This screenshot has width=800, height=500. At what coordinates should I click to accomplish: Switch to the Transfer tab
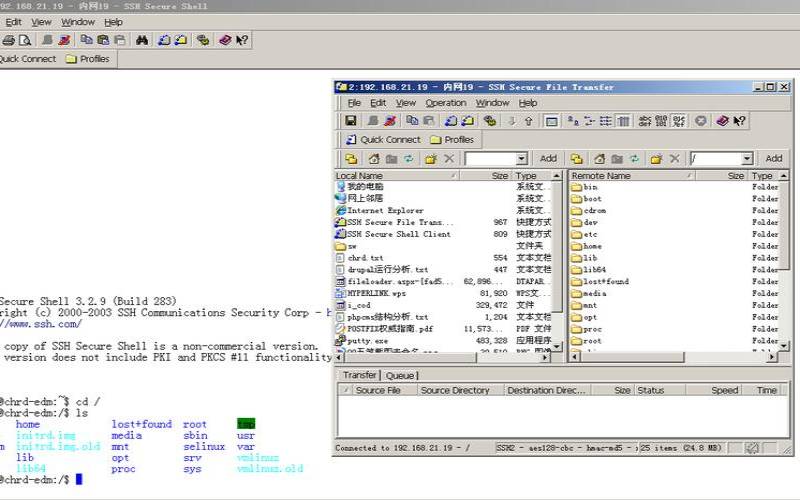click(x=359, y=375)
